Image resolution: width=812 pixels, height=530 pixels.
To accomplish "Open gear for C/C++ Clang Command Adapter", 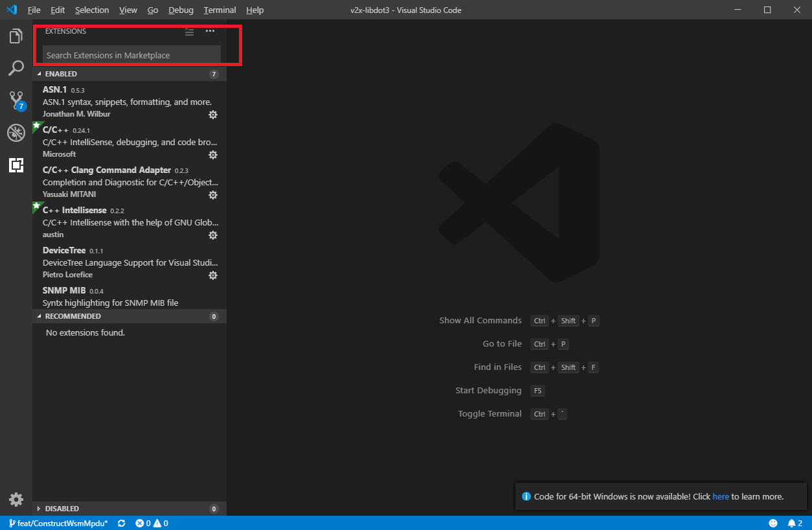I will [x=213, y=195].
